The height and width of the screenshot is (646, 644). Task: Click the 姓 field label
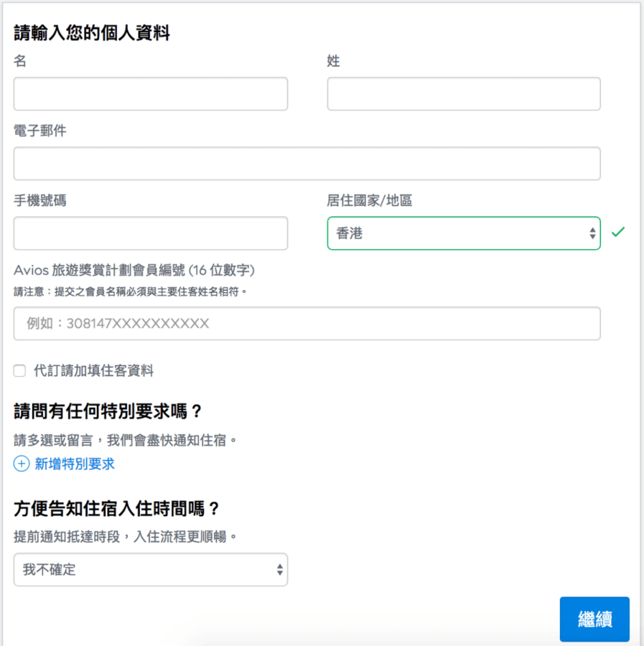[333, 61]
